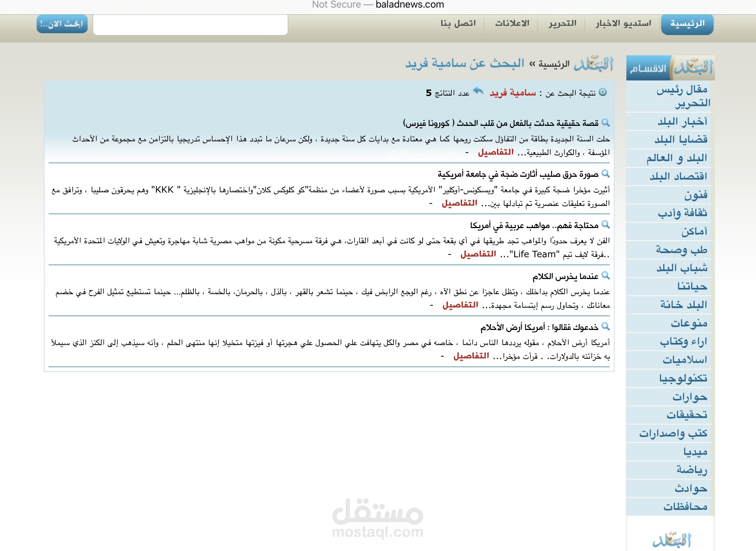
Task: Focus the search text field in header
Action: coord(190,25)
